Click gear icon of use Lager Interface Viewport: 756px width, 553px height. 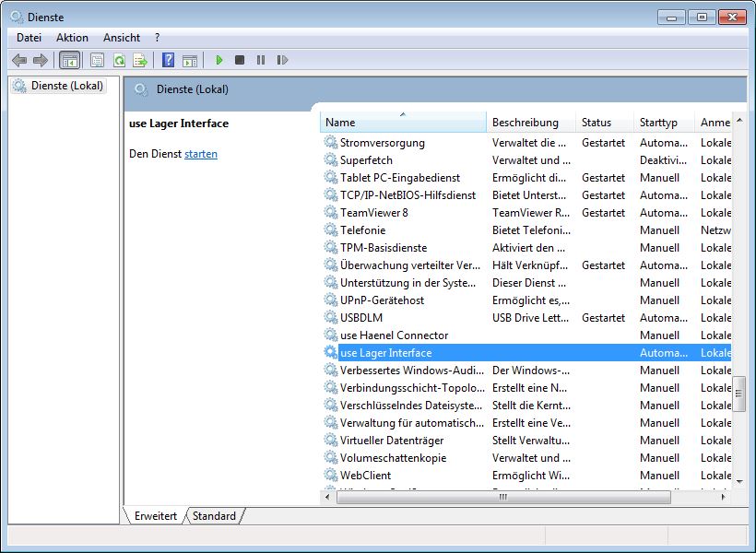pos(330,352)
